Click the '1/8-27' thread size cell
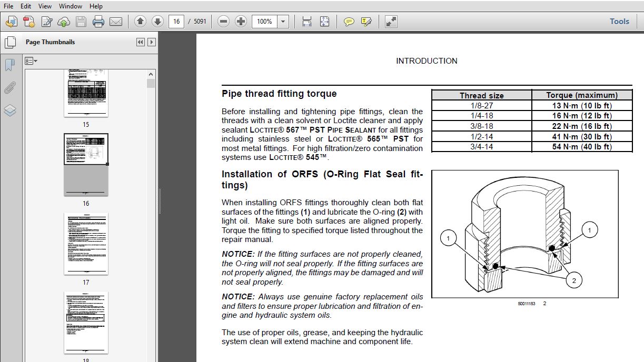Viewport: 644px width, 362px height. [x=481, y=106]
